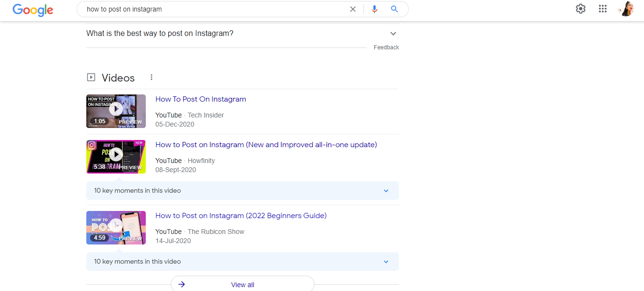
Task: Open the 'How To Post On Instagram' video link
Action: tap(200, 99)
